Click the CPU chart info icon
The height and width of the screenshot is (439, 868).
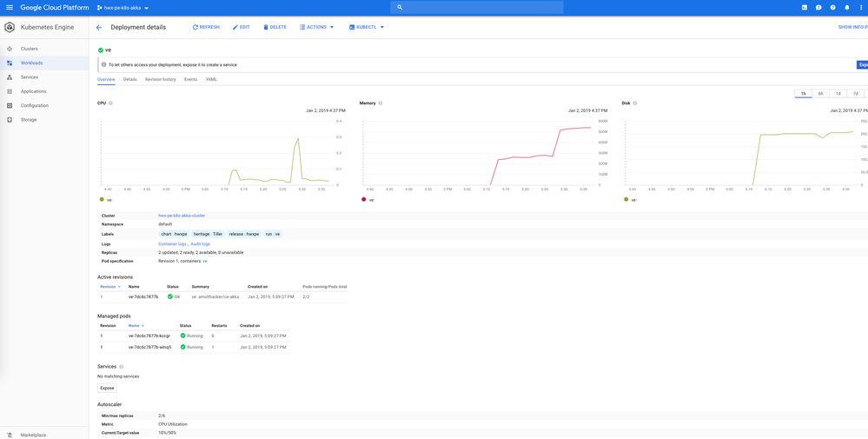click(x=110, y=103)
